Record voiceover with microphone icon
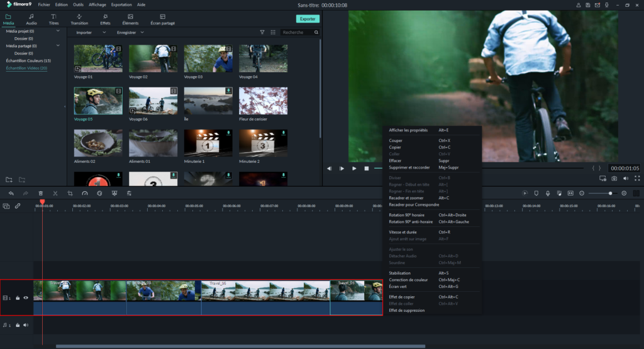The image size is (644, 349). pyautogui.click(x=548, y=194)
